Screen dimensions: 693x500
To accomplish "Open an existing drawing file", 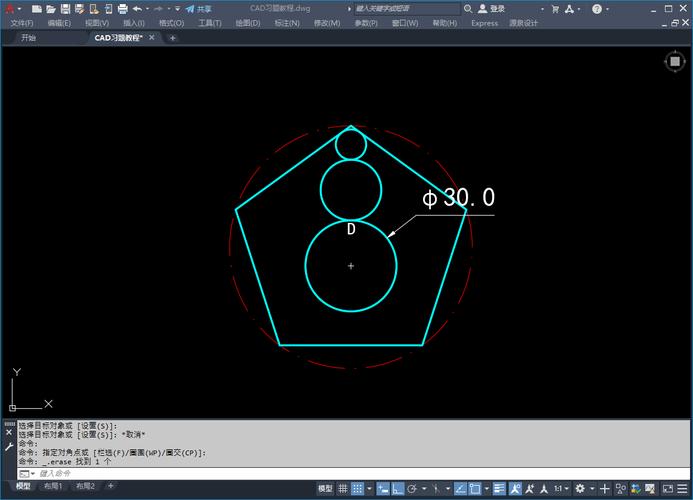I will [51, 8].
